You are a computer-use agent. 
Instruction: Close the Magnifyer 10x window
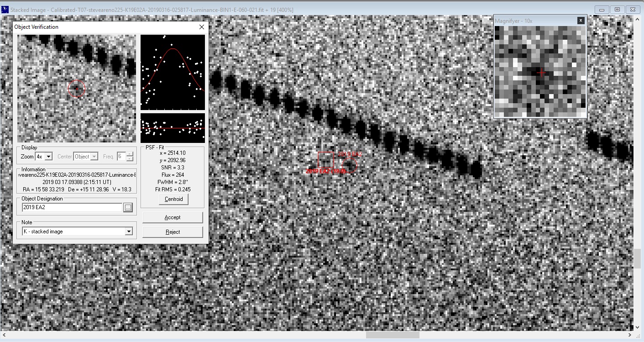click(581, 21)
